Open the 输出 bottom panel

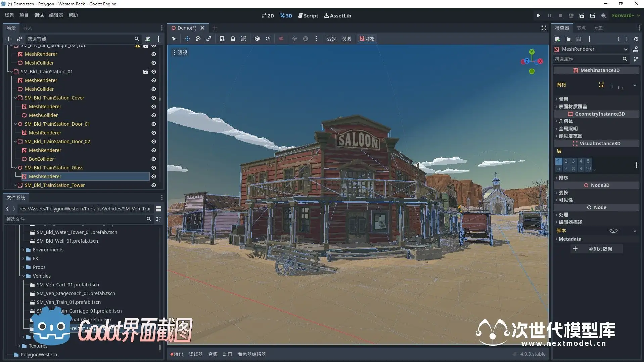click(177, 354)
